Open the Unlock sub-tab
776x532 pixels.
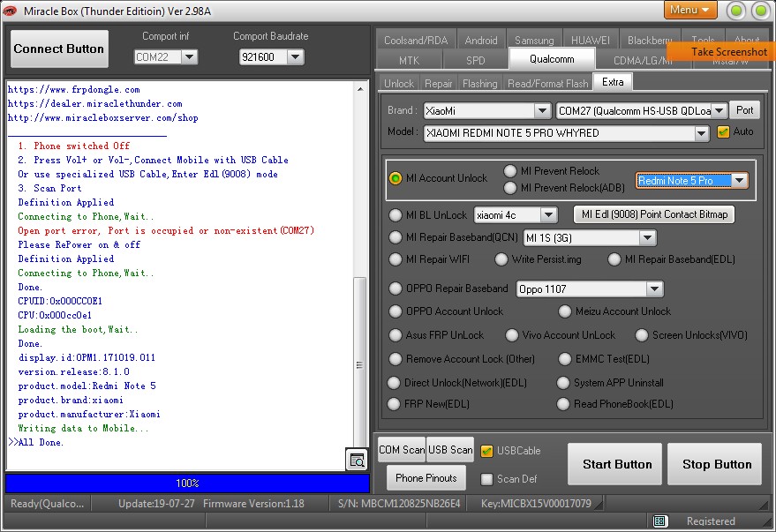pos(399,84)
